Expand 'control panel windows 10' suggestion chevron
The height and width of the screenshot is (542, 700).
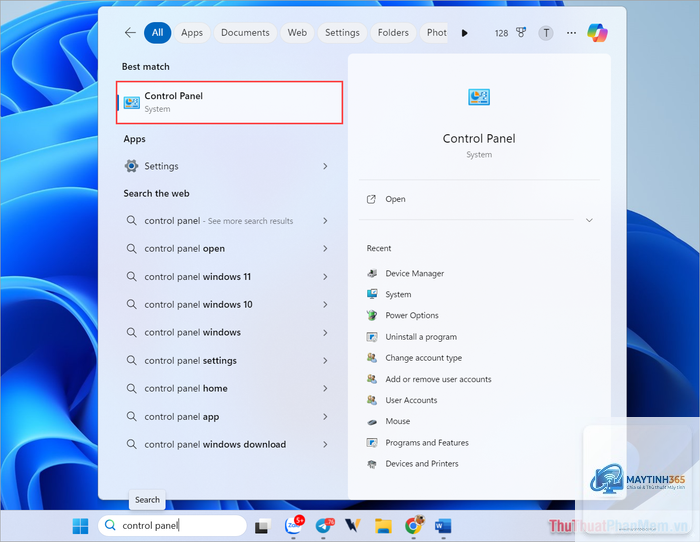tap(325, 304)
